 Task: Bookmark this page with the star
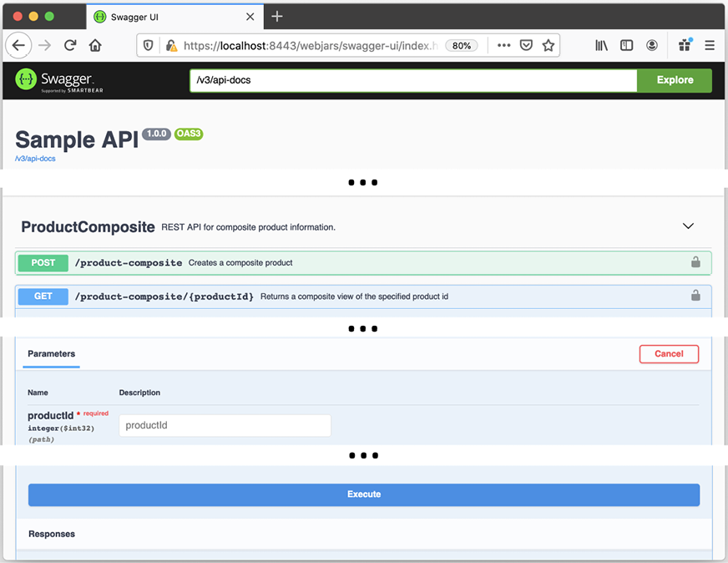pos(549,45)
